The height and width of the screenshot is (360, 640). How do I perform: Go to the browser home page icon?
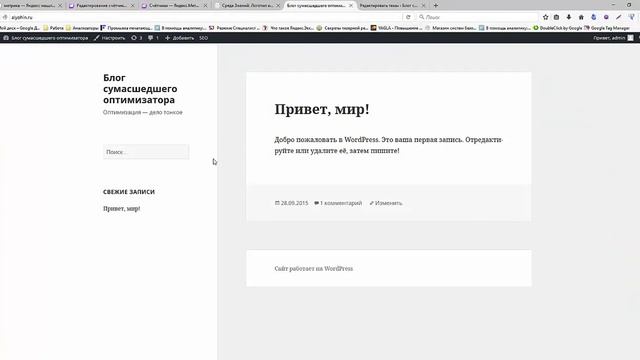[x=581, y=17]
